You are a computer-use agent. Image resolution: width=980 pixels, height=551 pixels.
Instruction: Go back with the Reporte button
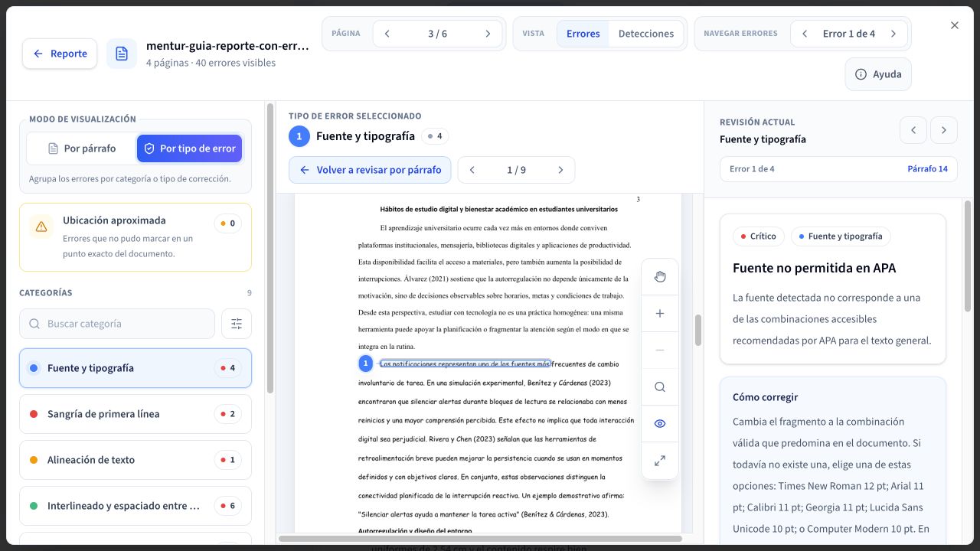[60, 54]
